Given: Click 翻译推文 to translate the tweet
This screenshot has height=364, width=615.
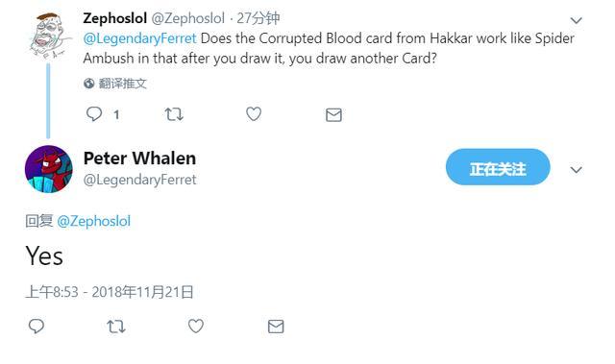Looking at the screenshot, I should point(122,83).
